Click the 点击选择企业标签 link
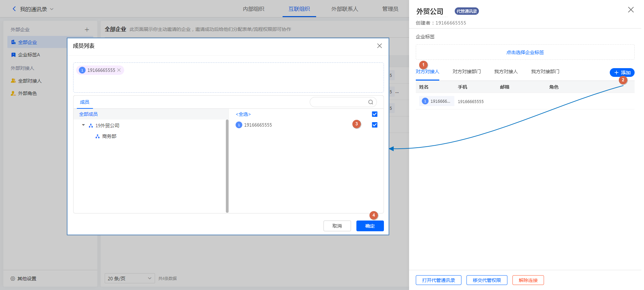 click(x=525, y=52)
